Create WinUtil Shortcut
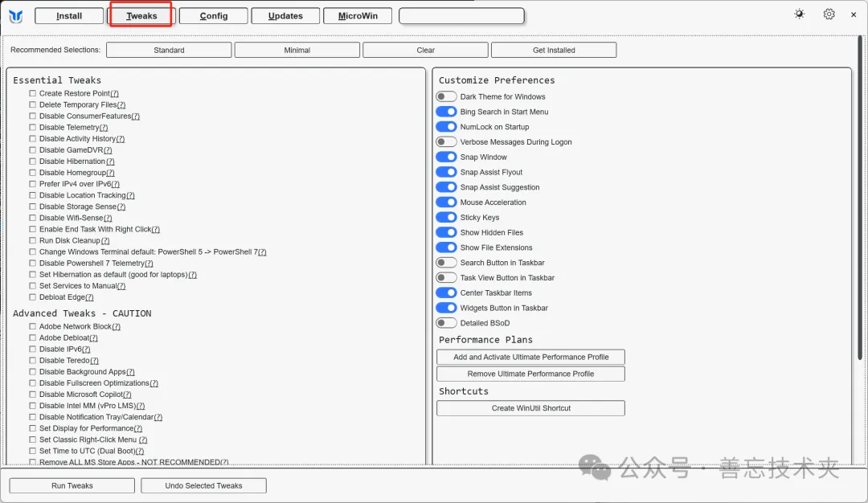Image resolution: width=868 pixels, height=503 pixels. click(531, 408)
